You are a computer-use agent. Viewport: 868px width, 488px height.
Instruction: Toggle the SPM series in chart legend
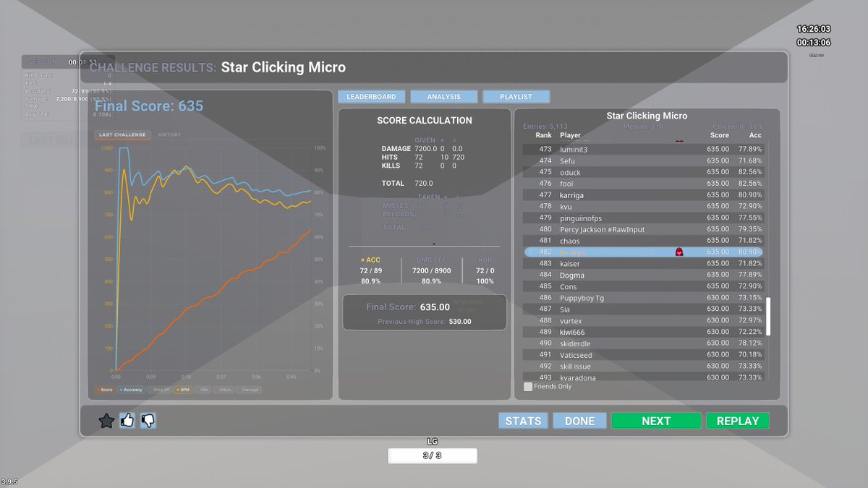tap(183, 390)
